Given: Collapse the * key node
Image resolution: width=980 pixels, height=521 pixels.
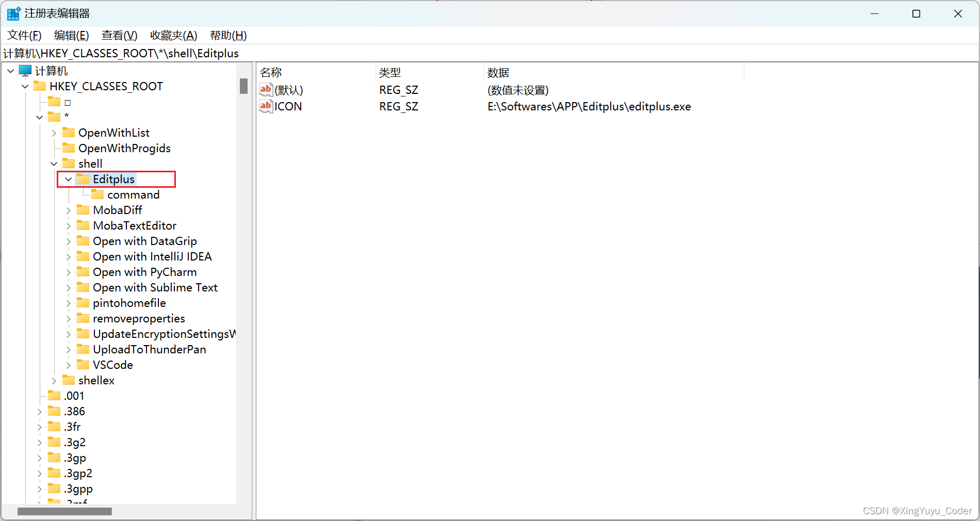Looking at the screenshot, I should coord(40,118).
